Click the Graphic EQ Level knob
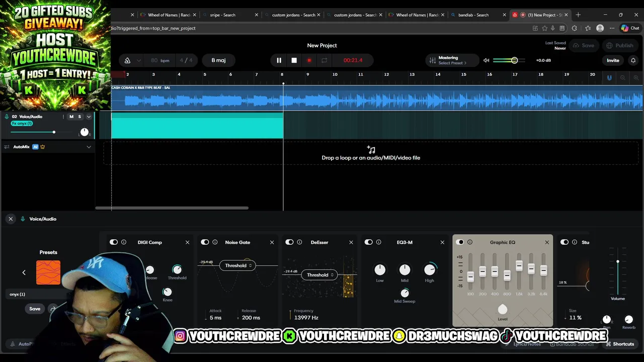The image size is (644, 362). [x=502, y=309]
